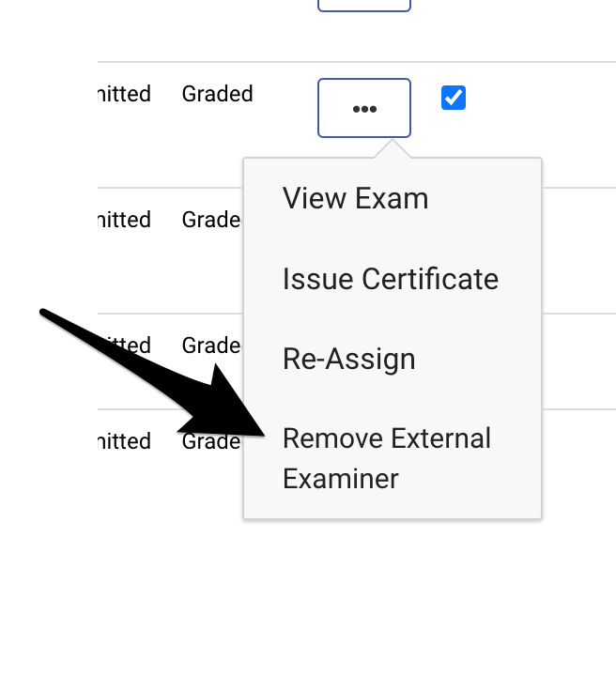Click the Submitted text in the second row
Viewport: 616px width, 691px height.
tap(125, 220)
